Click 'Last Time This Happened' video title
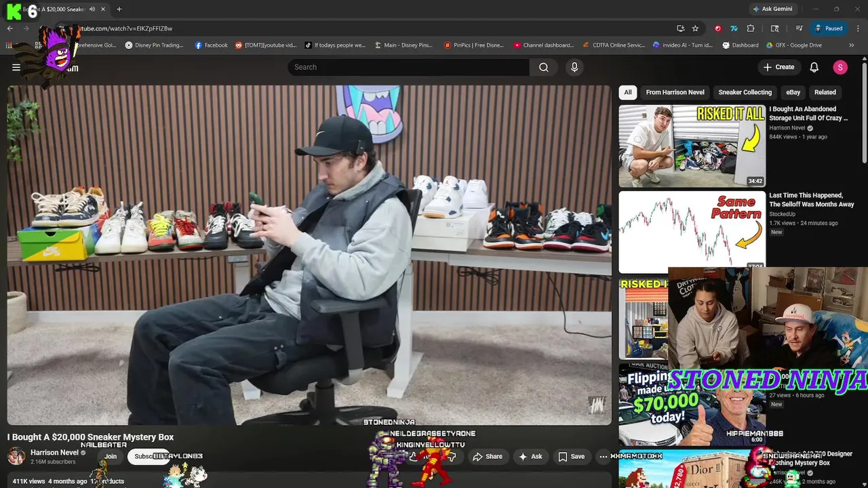Screen dimensions: 868x488 pos(811,199)
